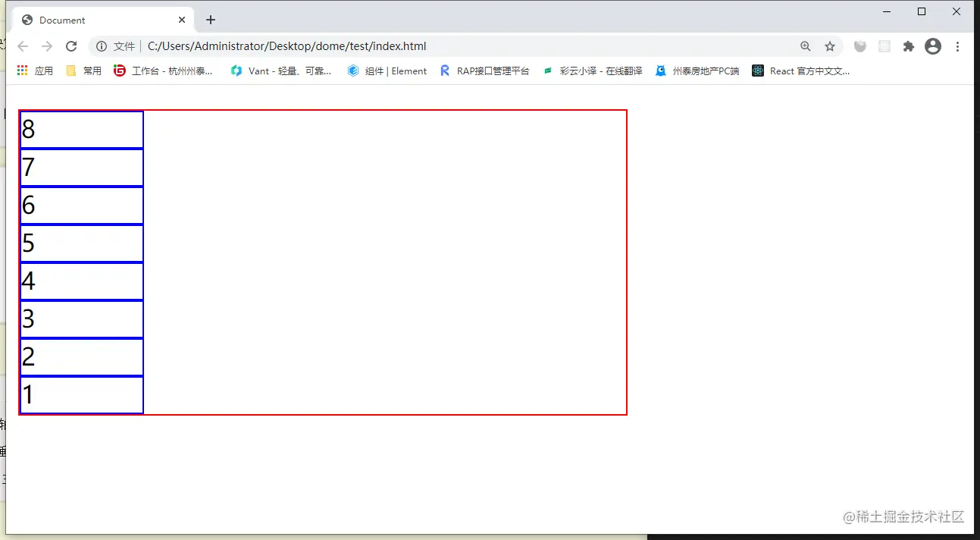Click the box labeled 7
This screenshot has height=540, width=980.
82,168
